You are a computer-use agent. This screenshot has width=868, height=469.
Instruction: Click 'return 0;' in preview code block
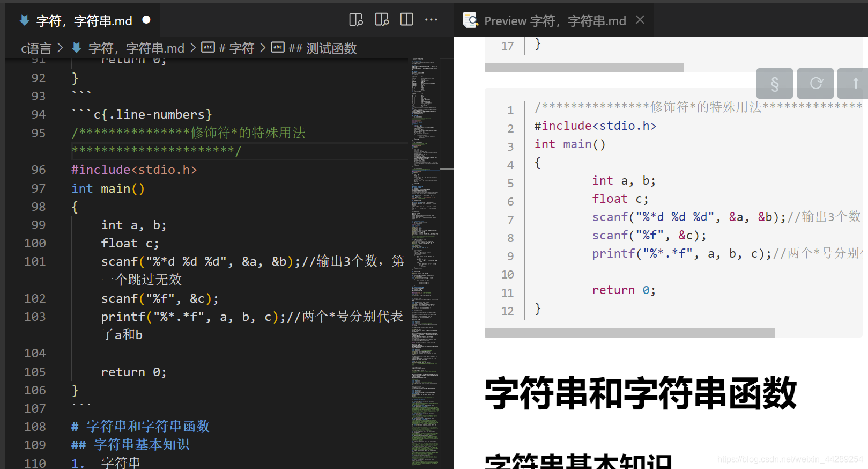624,290
